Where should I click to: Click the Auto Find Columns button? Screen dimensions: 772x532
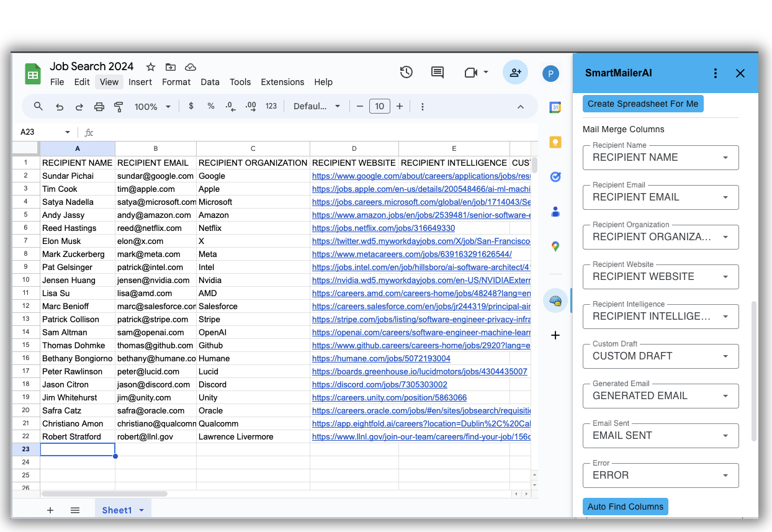(625, 507)
